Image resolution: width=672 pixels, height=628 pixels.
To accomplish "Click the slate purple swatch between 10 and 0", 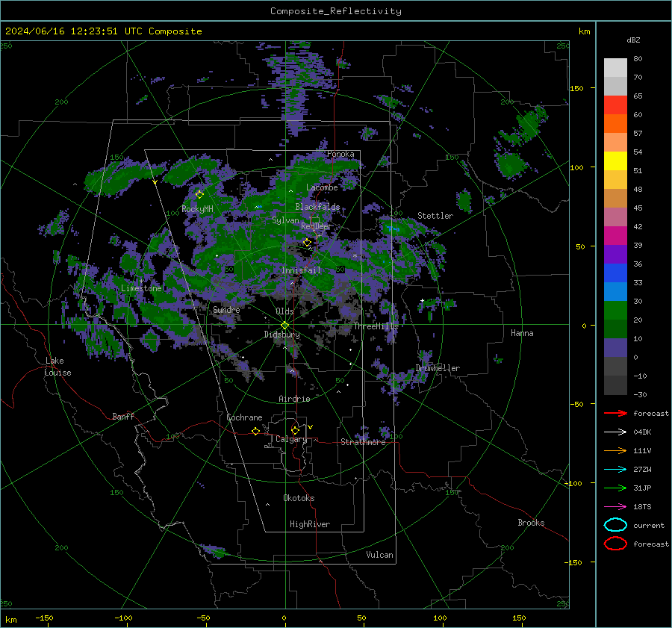I will tap(615, 347).
